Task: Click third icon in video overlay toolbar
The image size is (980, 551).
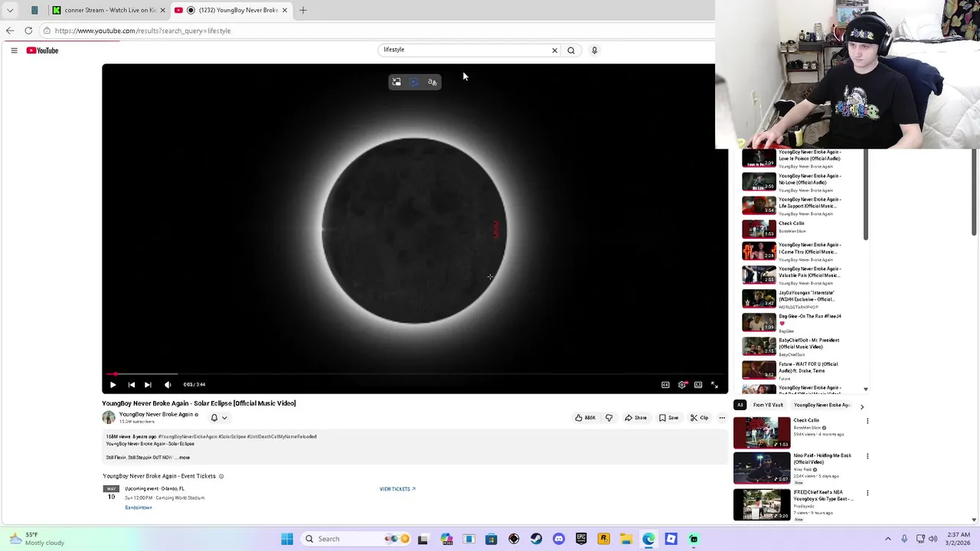Action: click(432, 82)
